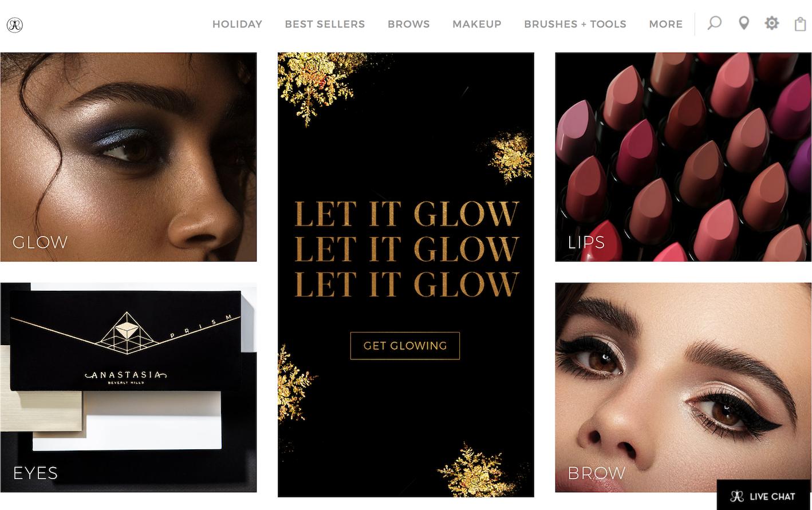
Task: Select the Brow category tile
Action: (683, 388)
